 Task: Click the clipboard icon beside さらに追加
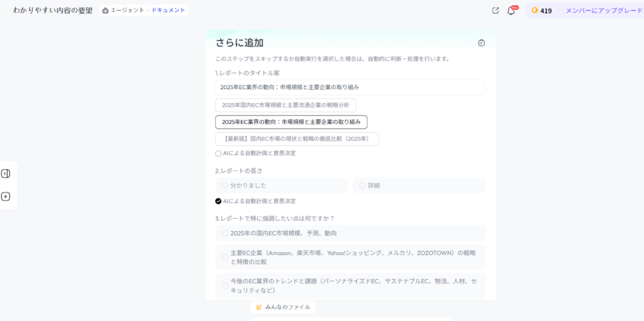tap(481, 43)
